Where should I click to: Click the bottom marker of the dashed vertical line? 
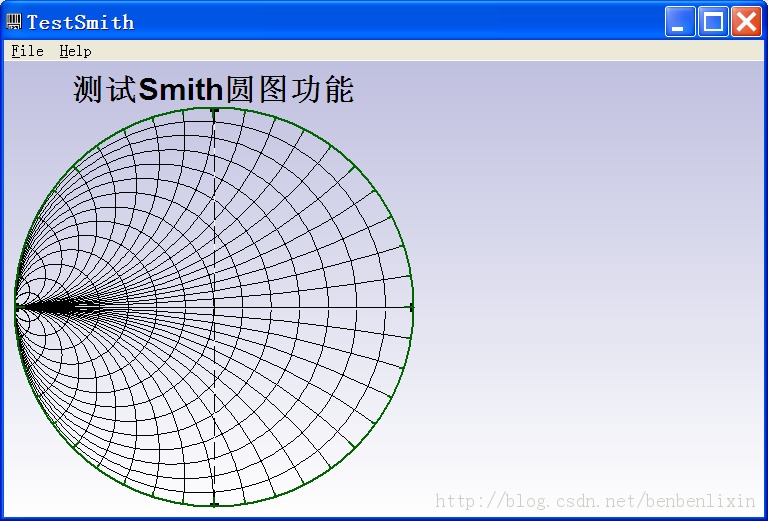tap(214, 505)
